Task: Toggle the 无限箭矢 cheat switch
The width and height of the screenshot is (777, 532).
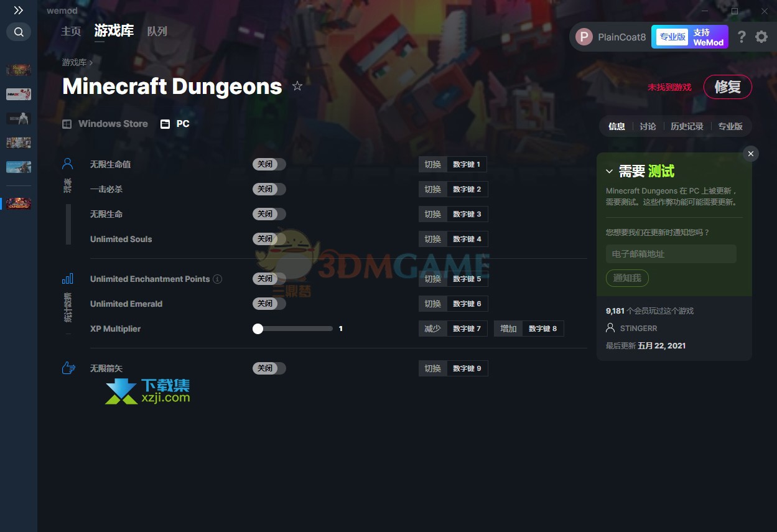Action: click(269, 368)
